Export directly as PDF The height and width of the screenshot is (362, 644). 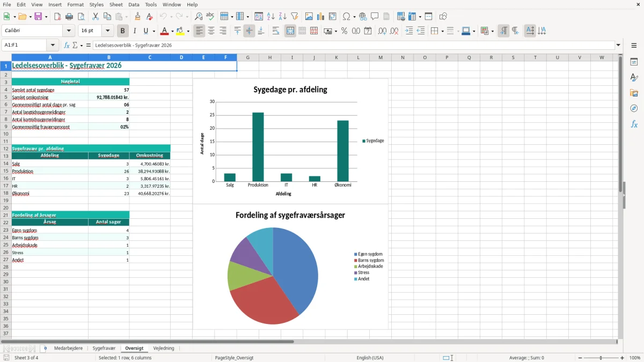coord(57,17)
